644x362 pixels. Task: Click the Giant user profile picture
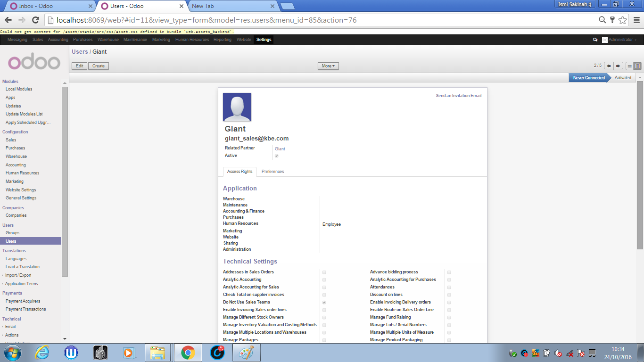coord(237,107)
